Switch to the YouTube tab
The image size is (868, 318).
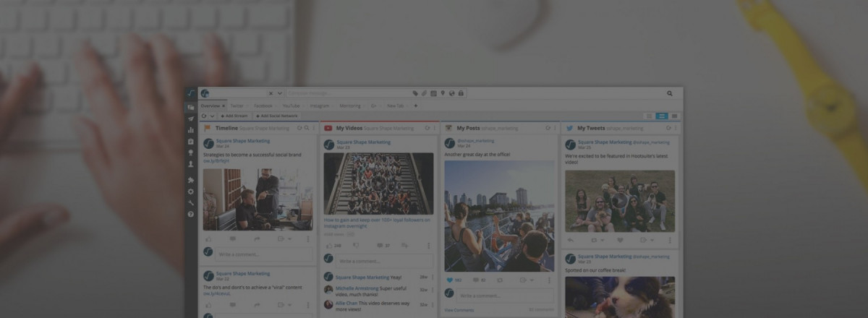click(x=291, y=106)
